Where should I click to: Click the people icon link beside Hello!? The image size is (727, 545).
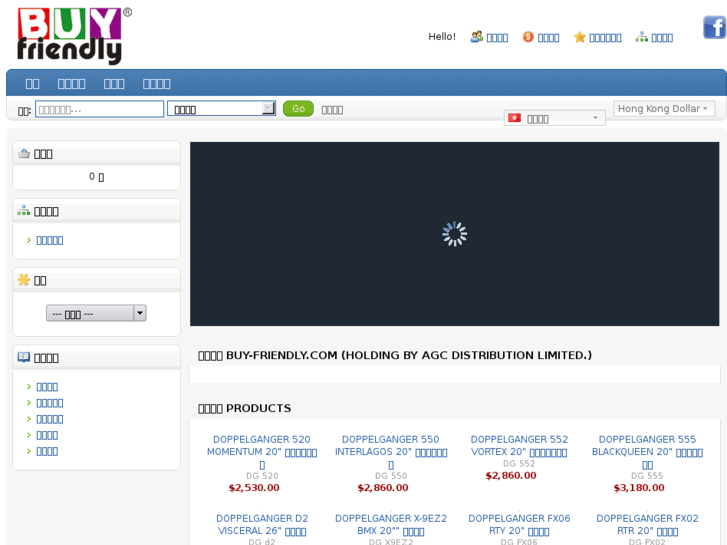point(490,37)
